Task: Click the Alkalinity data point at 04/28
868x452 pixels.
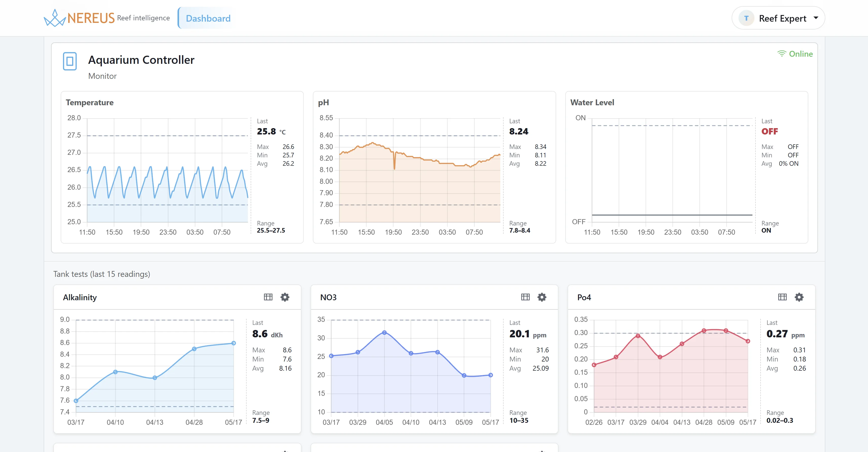Action: (x=194, y=349)
